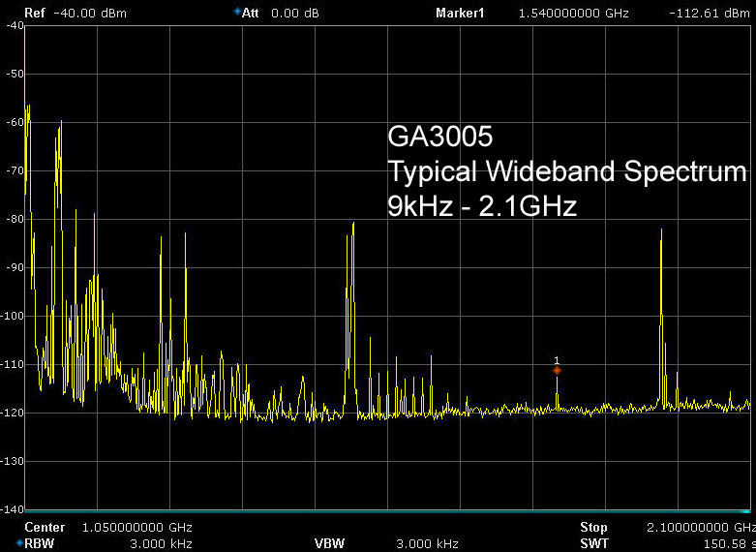Select the SWT sweep time readout
The width and height of the screenshot is (756, 552).
[x=718, y=544]
